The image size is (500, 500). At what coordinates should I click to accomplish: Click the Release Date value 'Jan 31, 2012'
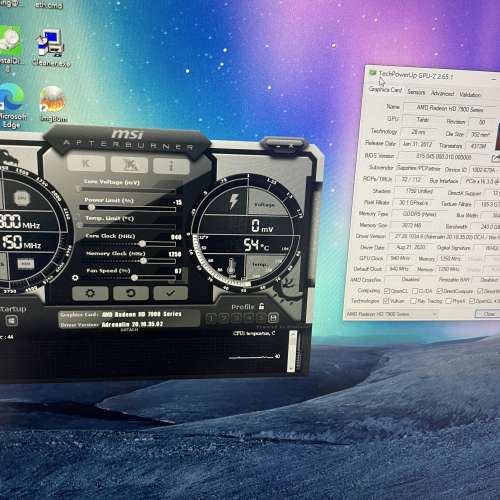[417, 144]
